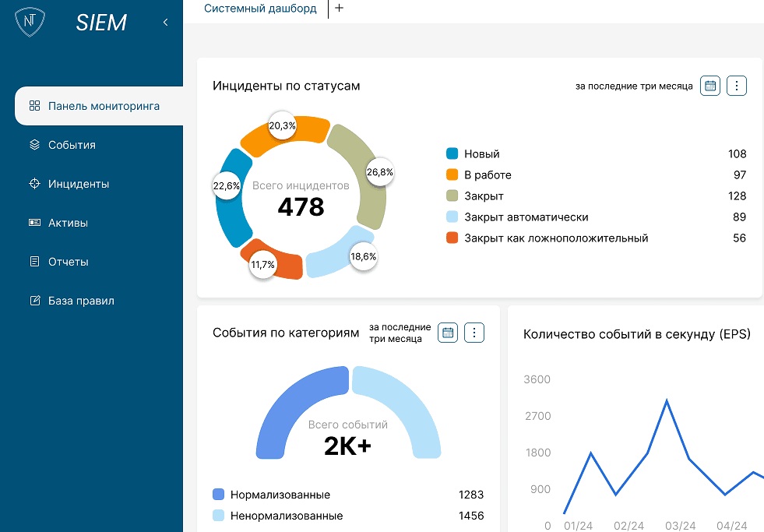Viewport: 764px width, 532px height.
Task: Click the Отчеты document icon in sidebar
Action: pyautogui.click(x=34, y=262)
